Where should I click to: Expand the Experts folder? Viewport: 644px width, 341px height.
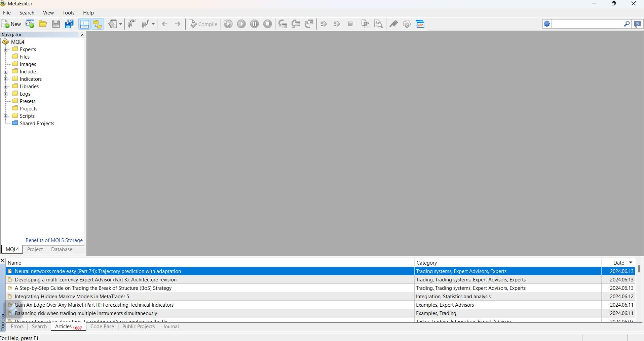6,49
